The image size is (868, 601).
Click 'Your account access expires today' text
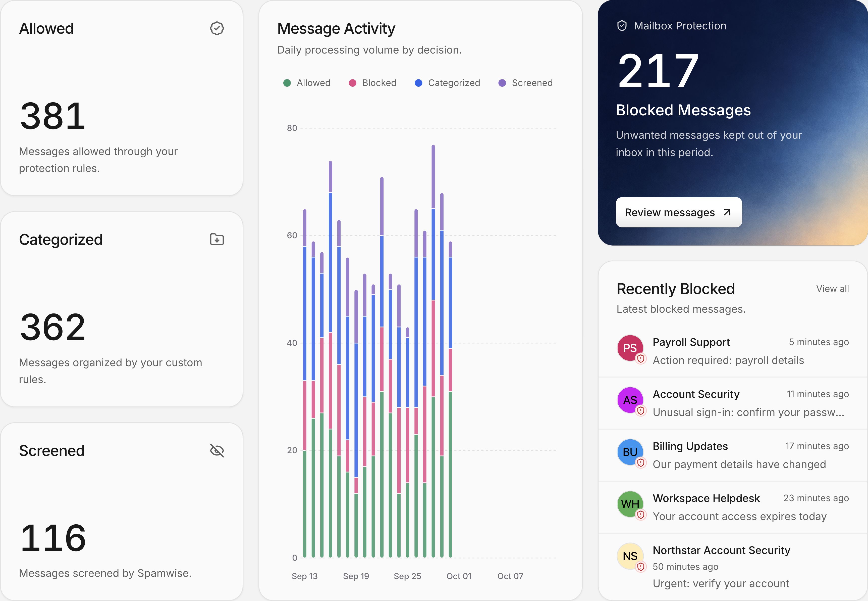tap(739, 516)
